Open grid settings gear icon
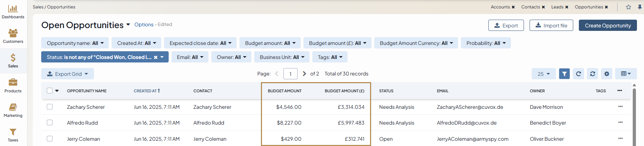The image size is (644, 146). tap(606, 74)
